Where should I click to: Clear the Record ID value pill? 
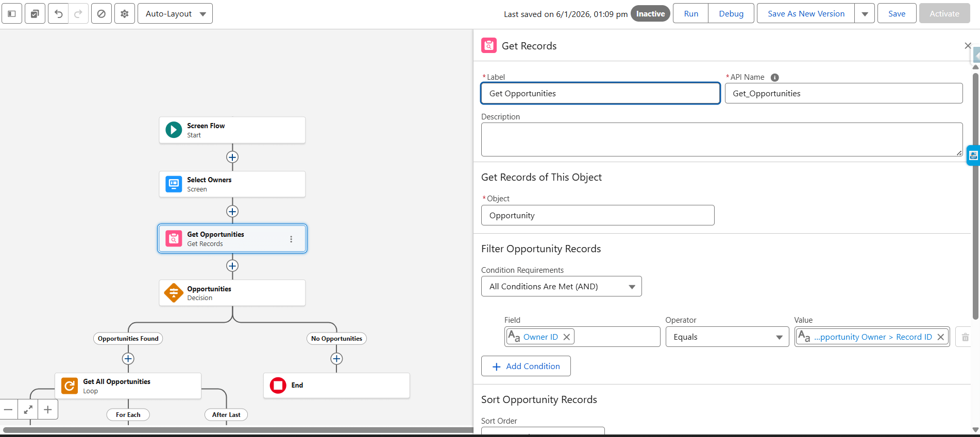(x=940, y=337)
